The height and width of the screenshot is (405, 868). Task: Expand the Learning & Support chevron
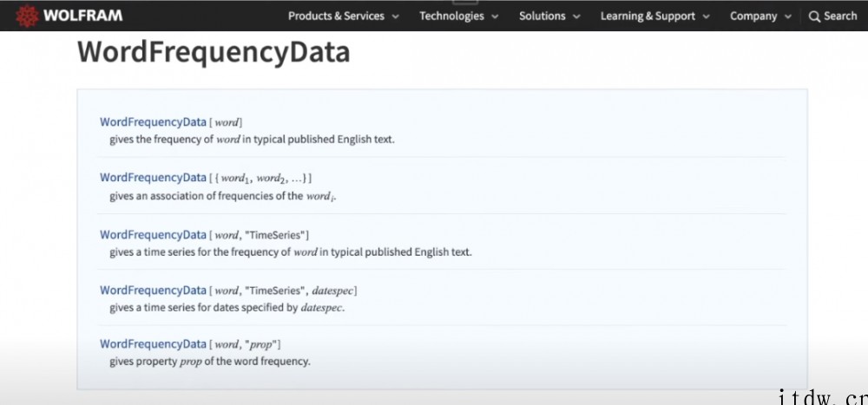click(706, 16)
